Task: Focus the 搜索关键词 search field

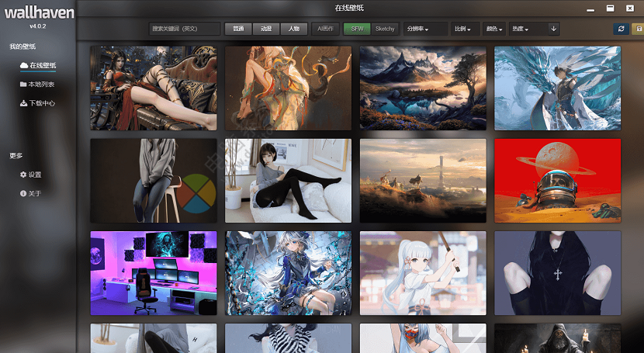Action: [x=185, y=29]
